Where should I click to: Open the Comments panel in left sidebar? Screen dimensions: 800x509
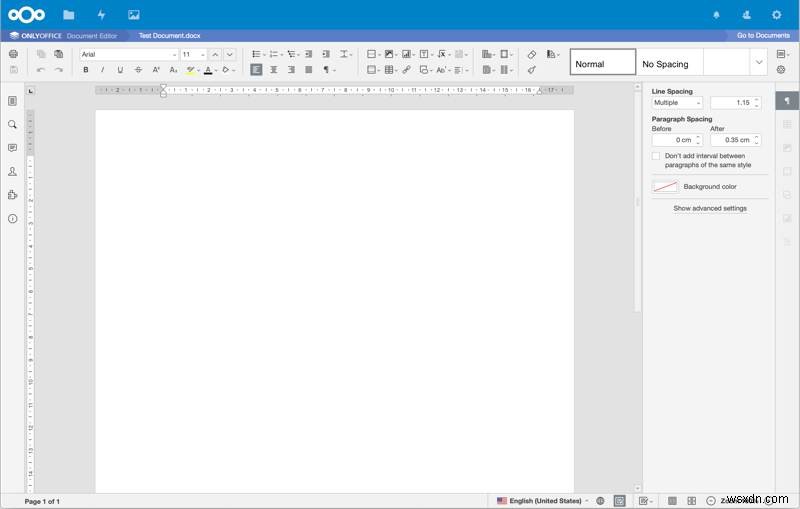pos(13,148)
